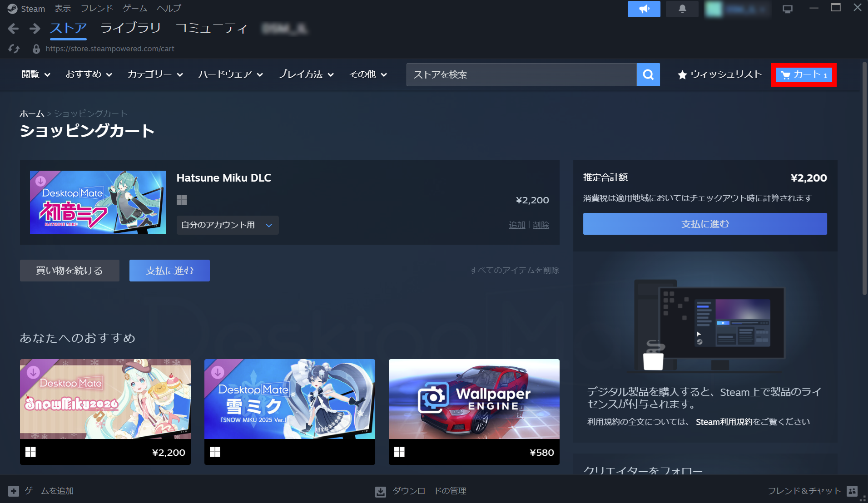Click the padlock icon in the address bar
Screen dimensions: 868x503
pos(35,49)
